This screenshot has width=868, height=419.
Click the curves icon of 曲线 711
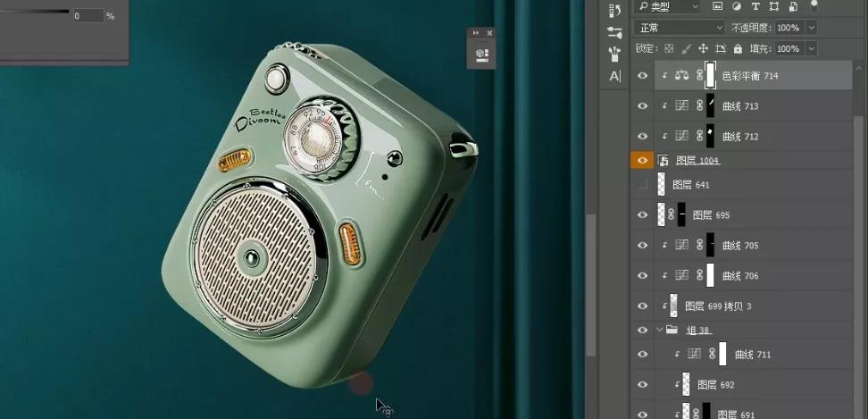pyautogui.click(x=694, y=355)
